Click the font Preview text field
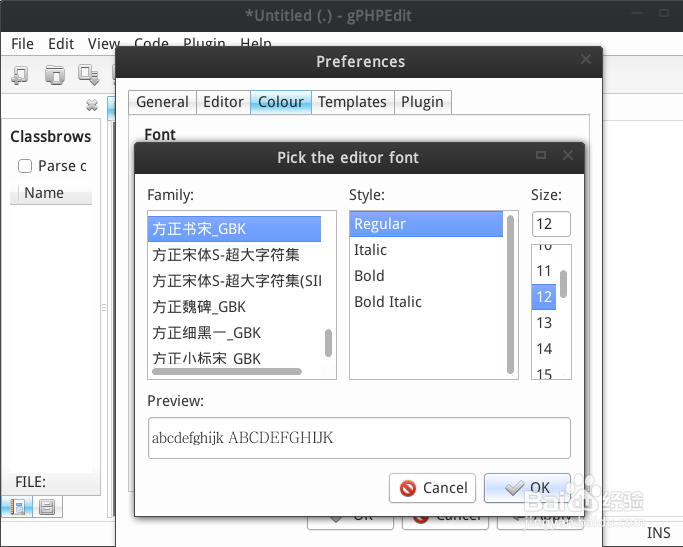This screenshot has width=683, height=547. pos(359,438)
